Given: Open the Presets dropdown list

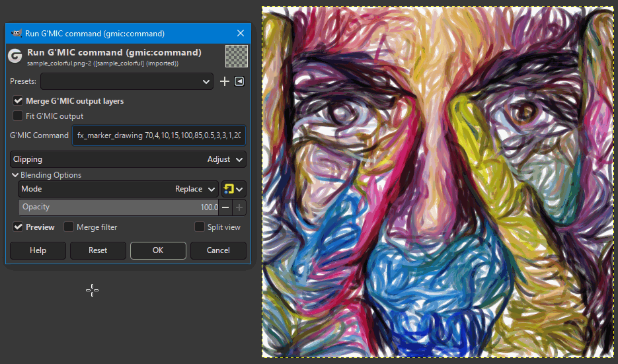Looking at the screenshot, I should pos(126,81).
